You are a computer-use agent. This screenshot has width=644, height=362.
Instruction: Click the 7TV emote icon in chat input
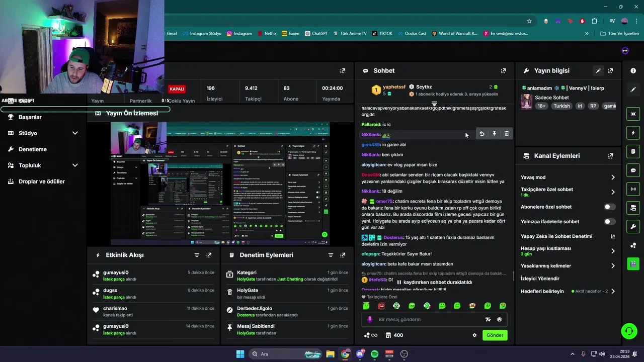click(488, 319)
